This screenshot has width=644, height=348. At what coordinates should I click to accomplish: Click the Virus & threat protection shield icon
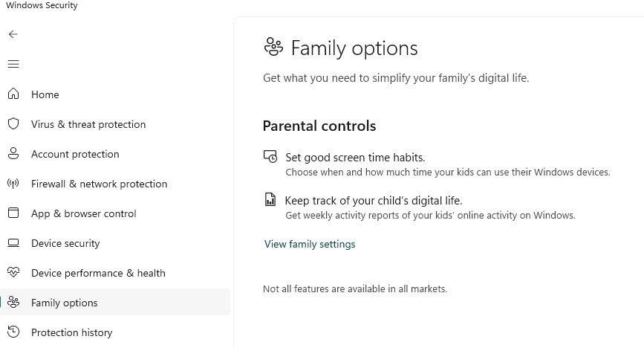pyautogui.click(x=13, y=124)
